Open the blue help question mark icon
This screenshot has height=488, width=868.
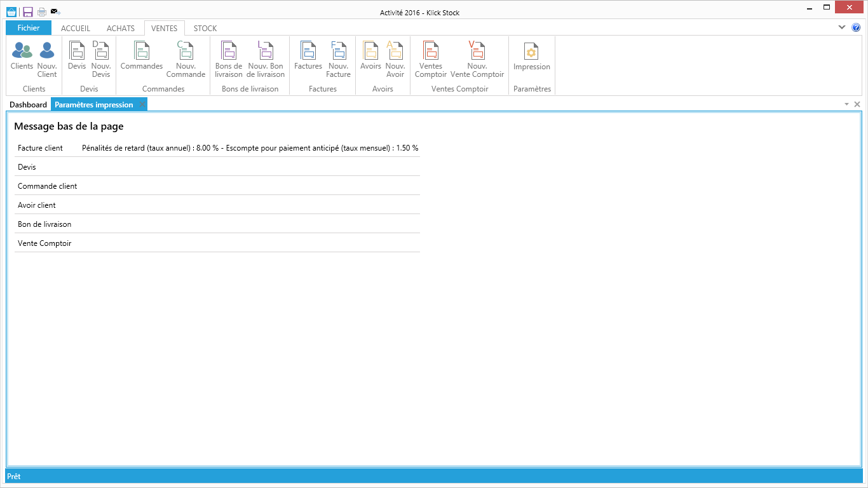856,27
